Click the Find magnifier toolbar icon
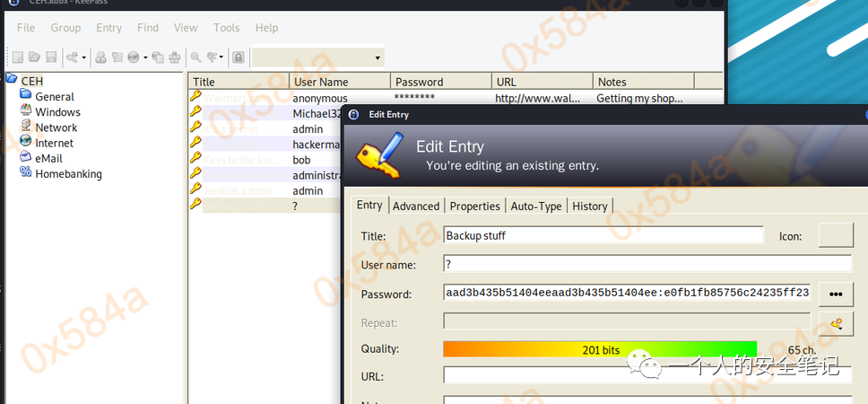868x404 pixels. (195, 57)
